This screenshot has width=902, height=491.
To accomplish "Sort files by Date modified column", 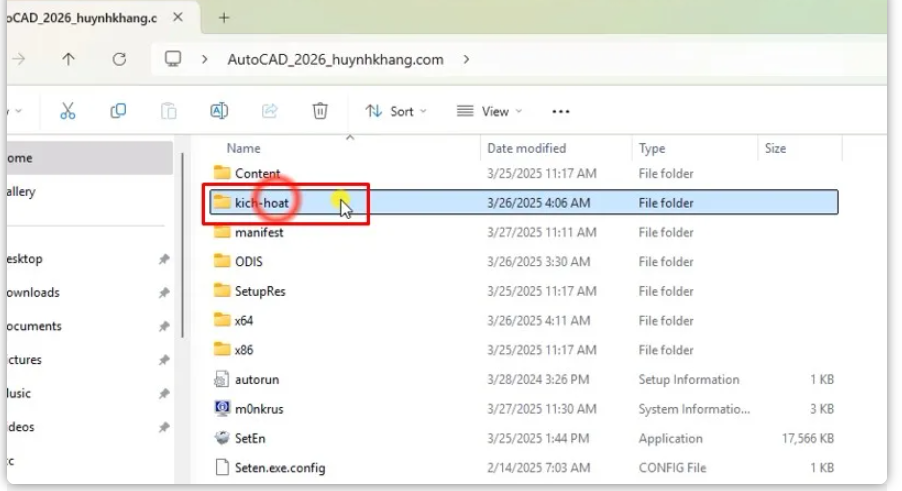I will [x=526, y=148].
